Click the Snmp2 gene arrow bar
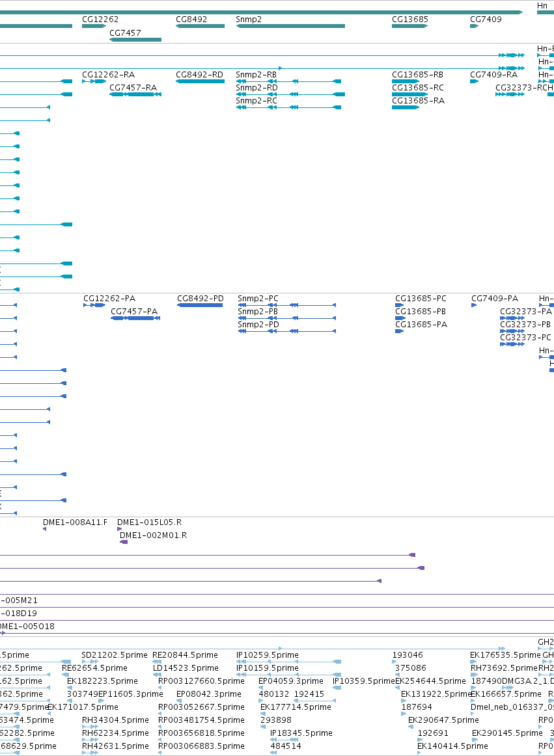 tap(290, 26)
